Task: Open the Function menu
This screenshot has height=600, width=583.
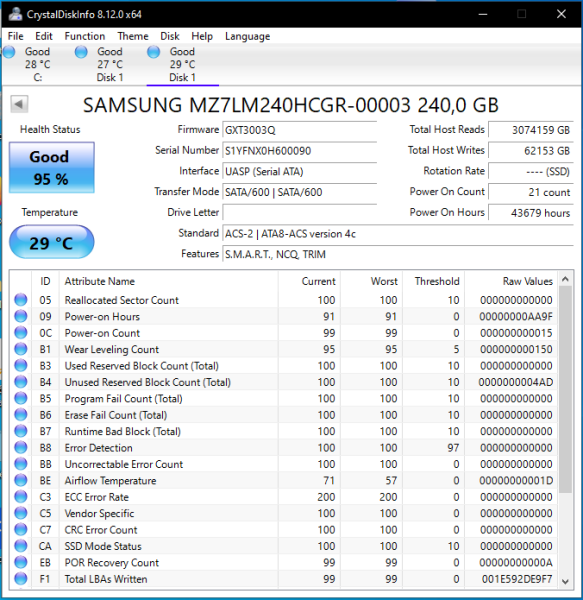Action: [85, 36]
